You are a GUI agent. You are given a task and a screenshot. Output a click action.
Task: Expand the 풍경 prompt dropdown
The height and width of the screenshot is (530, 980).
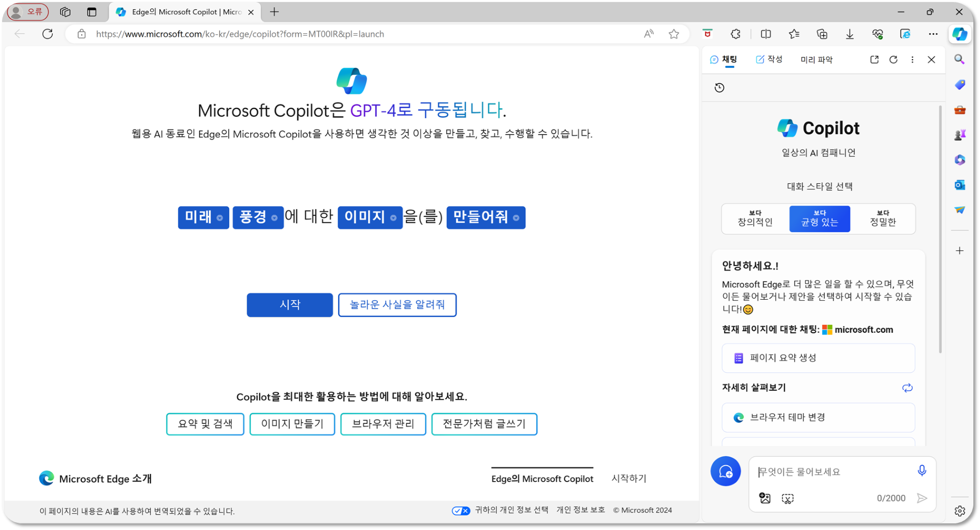pos(258,218)
